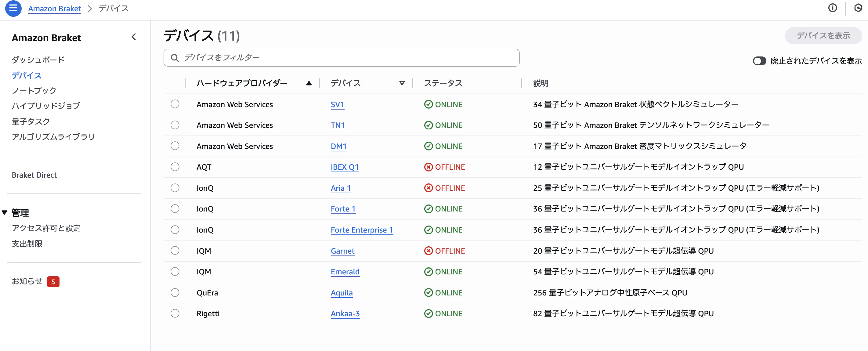The height and width of the screenshot is (351, 868).
Task: Open the TN1 device link
Action: tap(338, 125)
